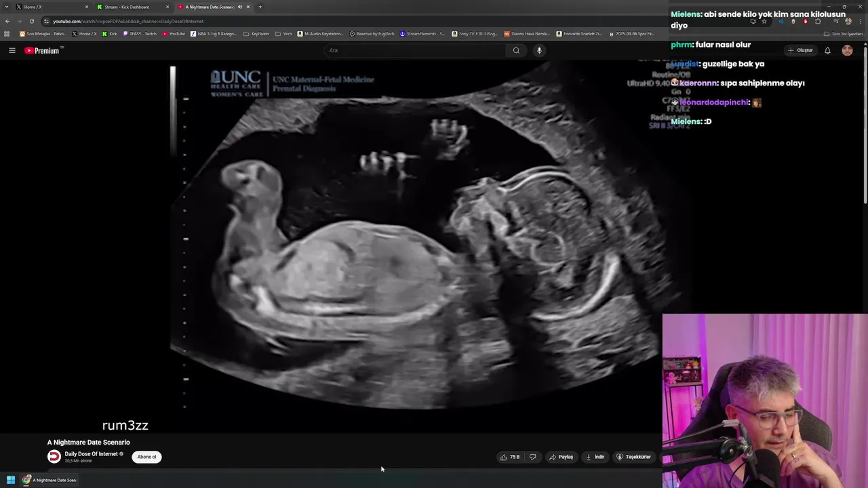This screenshot has width=868, height=488.
Task: Switch to Stream - Kick Dashboard tab
Action: point(132,7)
